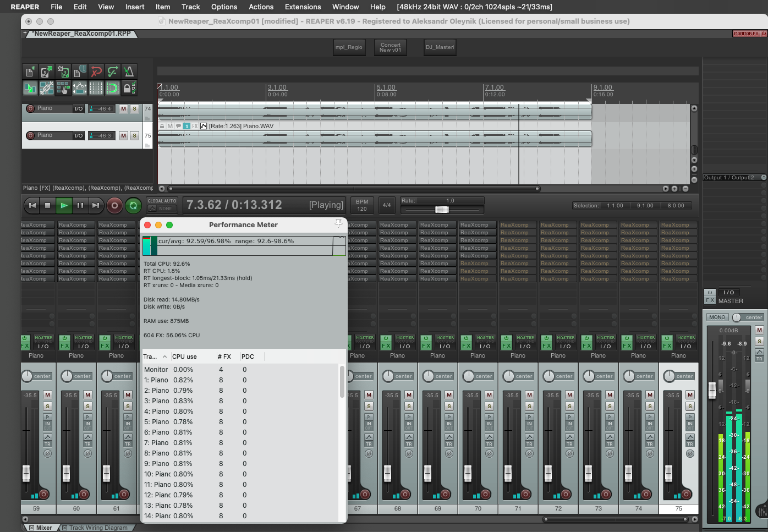Arm record on track 74 Piano
768x532 pixels.
pos(30,109)
